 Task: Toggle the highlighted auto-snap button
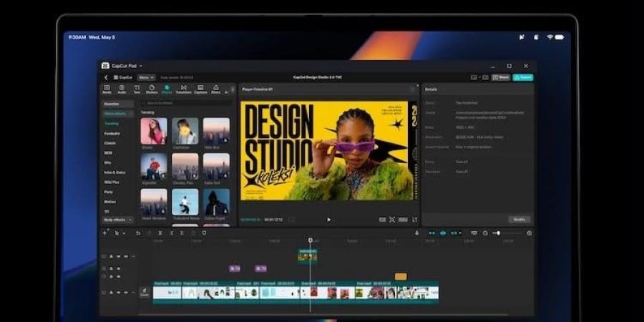coord(443,233)
